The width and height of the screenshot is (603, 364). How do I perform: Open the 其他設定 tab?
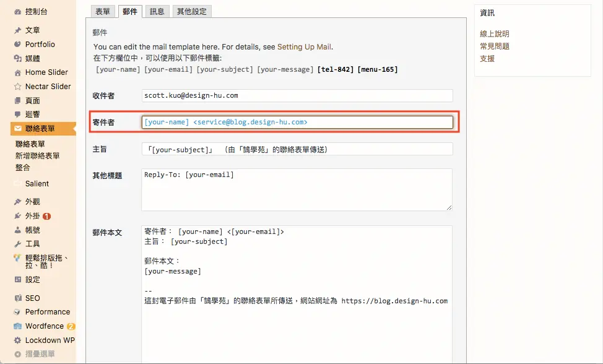[192, 12]
